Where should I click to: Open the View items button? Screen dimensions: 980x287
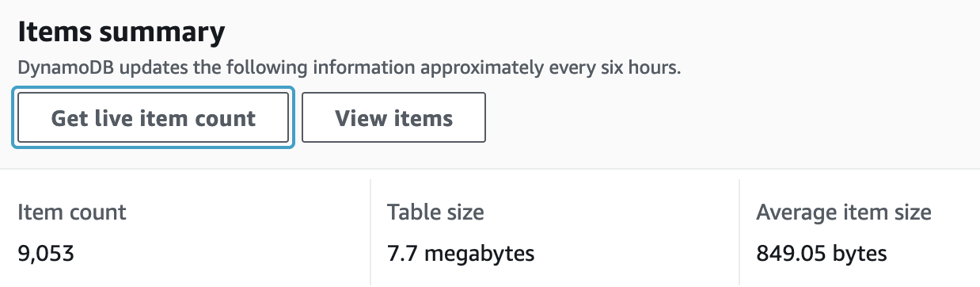tap(393, 118)
